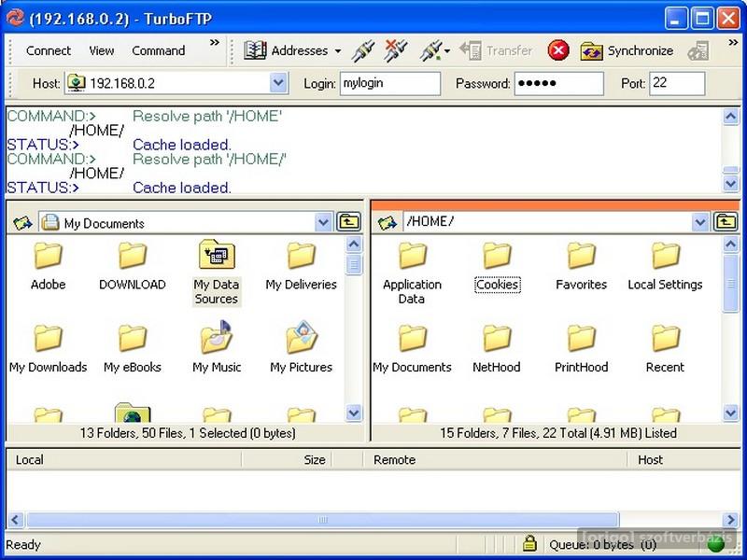Click the reconnect plug icon with green dot
This screenshot has width=747, height=560.
pyautogui.click(x=431, y=51)
